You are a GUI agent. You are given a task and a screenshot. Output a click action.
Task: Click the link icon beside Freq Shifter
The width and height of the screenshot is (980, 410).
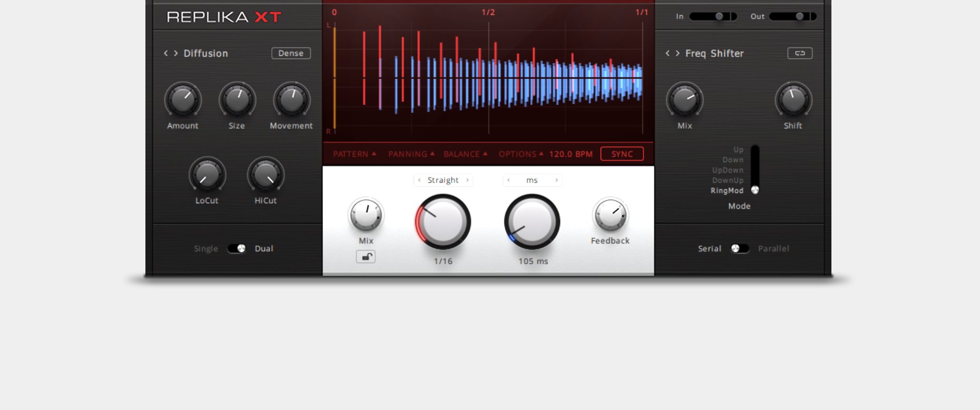point(800,53)
